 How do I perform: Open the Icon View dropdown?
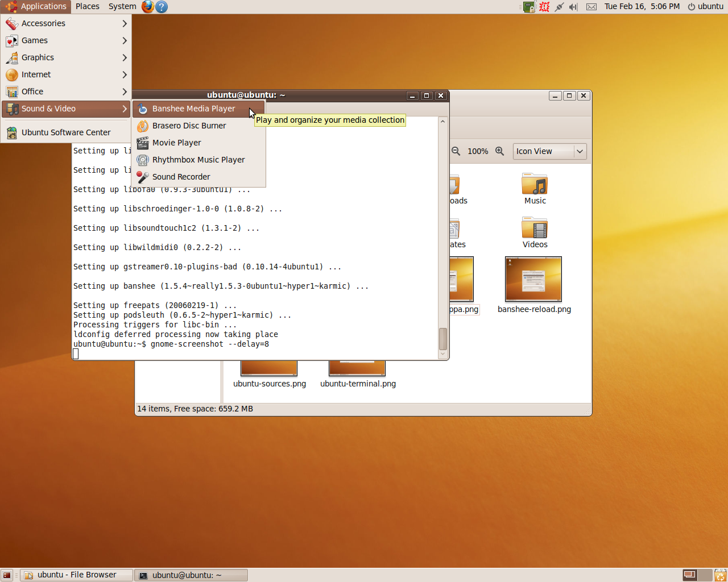(549, 151)
